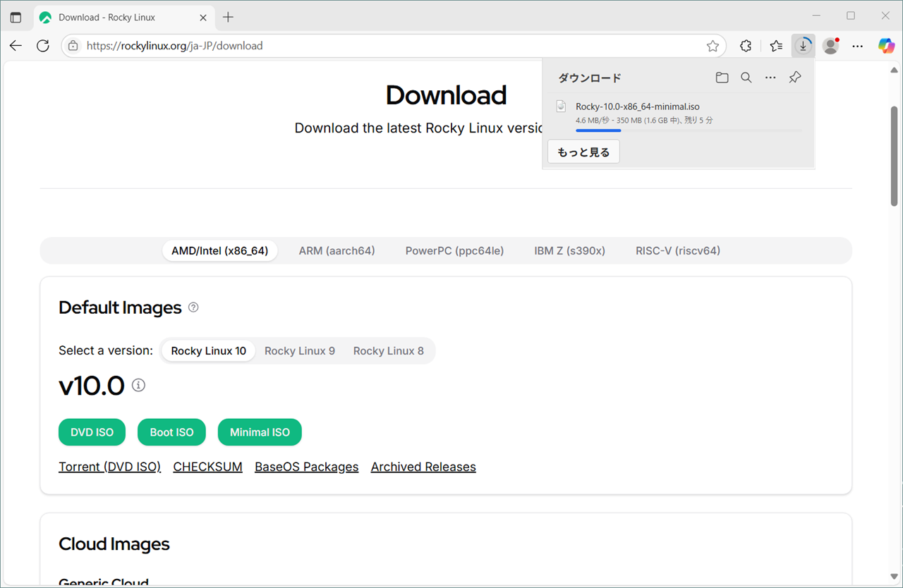This screenshot has width=903, height=588.
Task: Select Rocky Linux 8 version
Action: point(388,351)
